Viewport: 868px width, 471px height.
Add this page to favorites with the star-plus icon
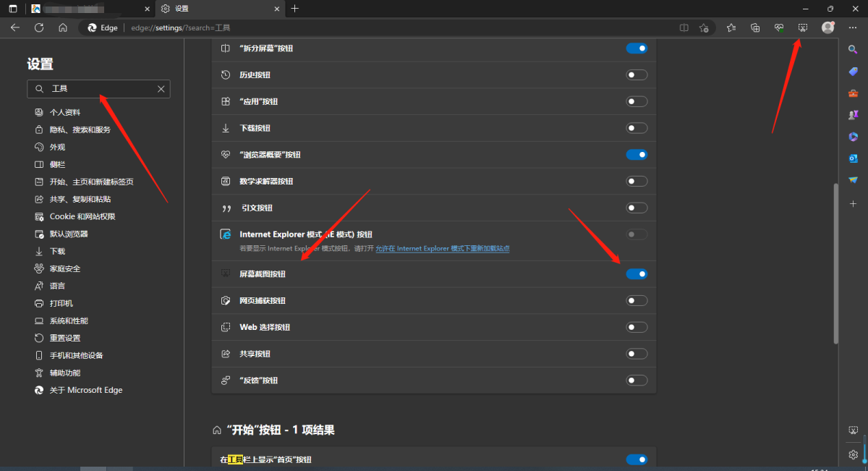(705, 27)
